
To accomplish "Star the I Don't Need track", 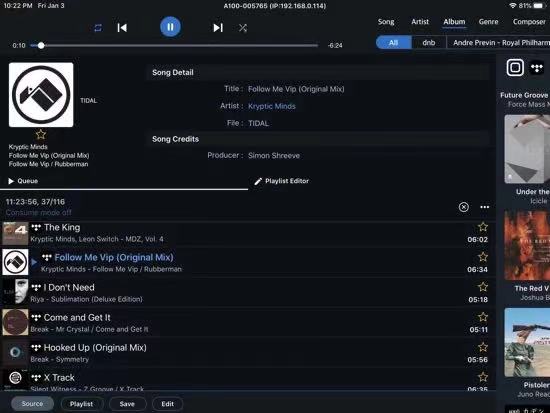I will tap(483, 287).
